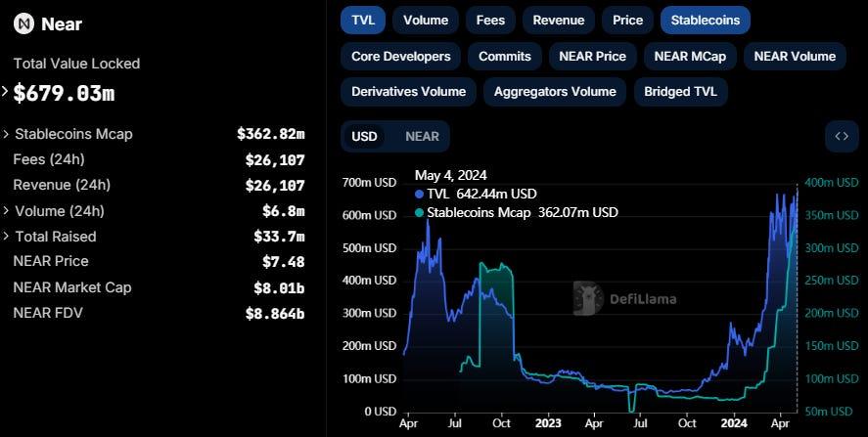Enable the Fees chart metric
The height and width of the screenshot is (437, 868).
click(x=490, y=20)
